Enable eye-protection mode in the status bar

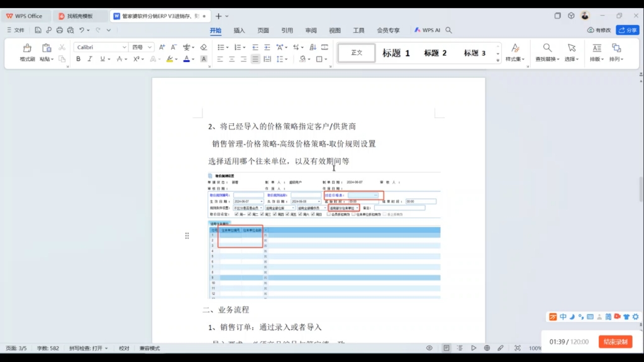click(x=430, y=348)
